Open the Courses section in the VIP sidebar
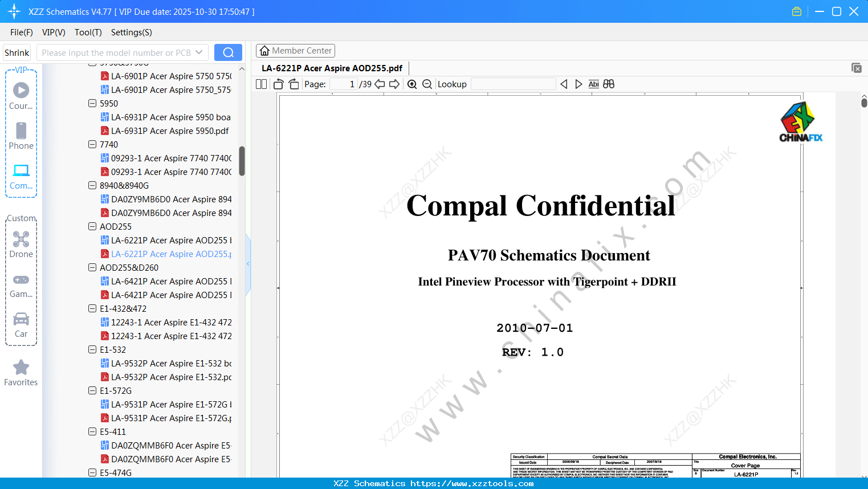This screenshot has height=489, width=868. [21, 96]
